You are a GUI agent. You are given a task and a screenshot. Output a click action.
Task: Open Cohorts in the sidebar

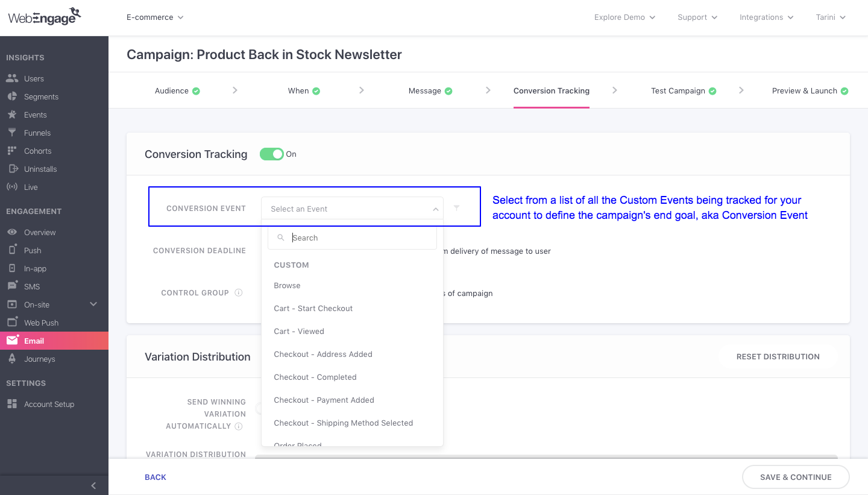tap(54, 151)
